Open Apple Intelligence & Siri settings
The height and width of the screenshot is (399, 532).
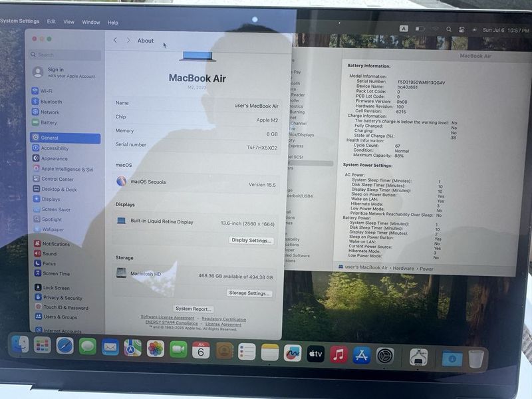pos(63,169)
